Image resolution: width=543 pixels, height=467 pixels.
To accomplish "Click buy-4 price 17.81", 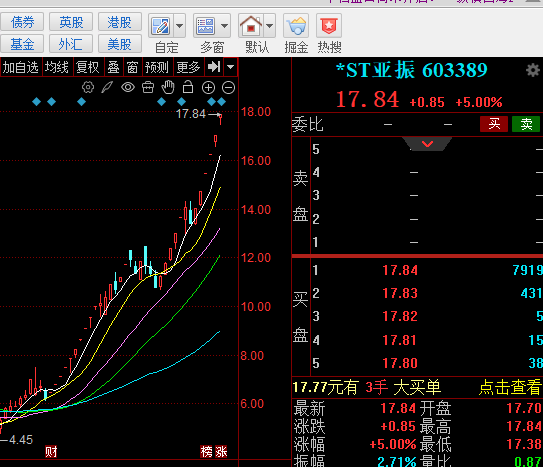I will pyautogui.click(x=400, y=340).
